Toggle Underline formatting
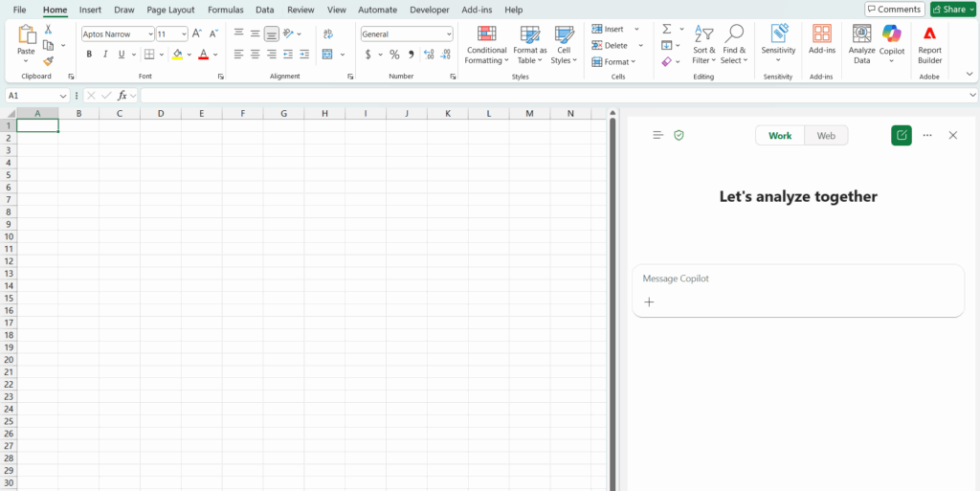 (x=122, y=55)
